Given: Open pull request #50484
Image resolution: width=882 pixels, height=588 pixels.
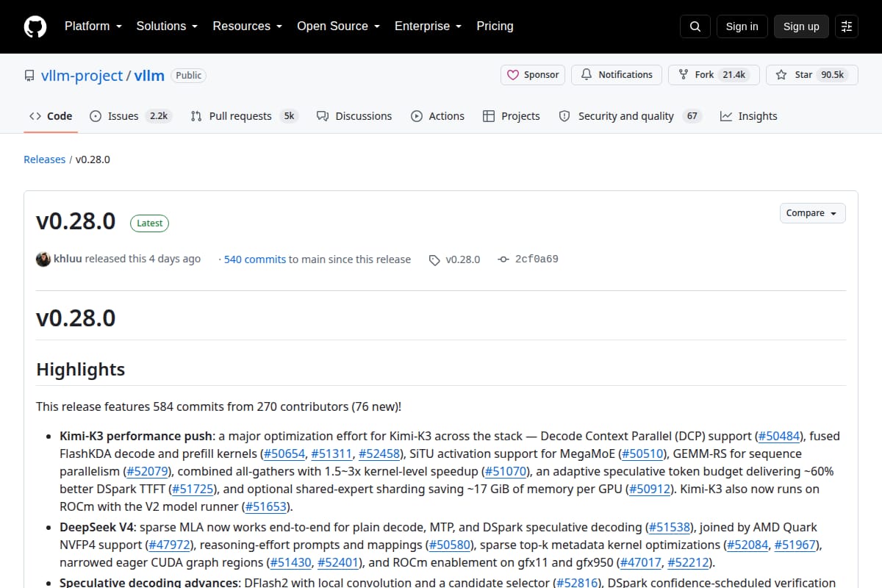Looking at the screenshot, I should click(779, 436).
